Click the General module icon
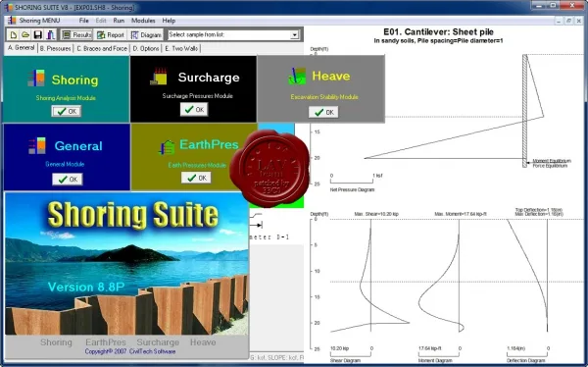588x367 pixels. pos(37,146)
